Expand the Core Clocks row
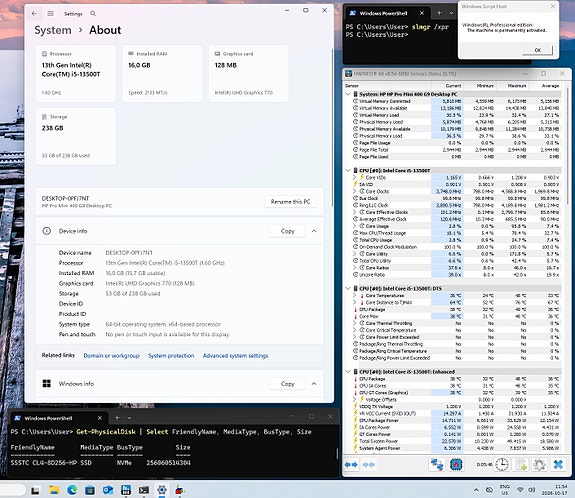 coord(355,191)
